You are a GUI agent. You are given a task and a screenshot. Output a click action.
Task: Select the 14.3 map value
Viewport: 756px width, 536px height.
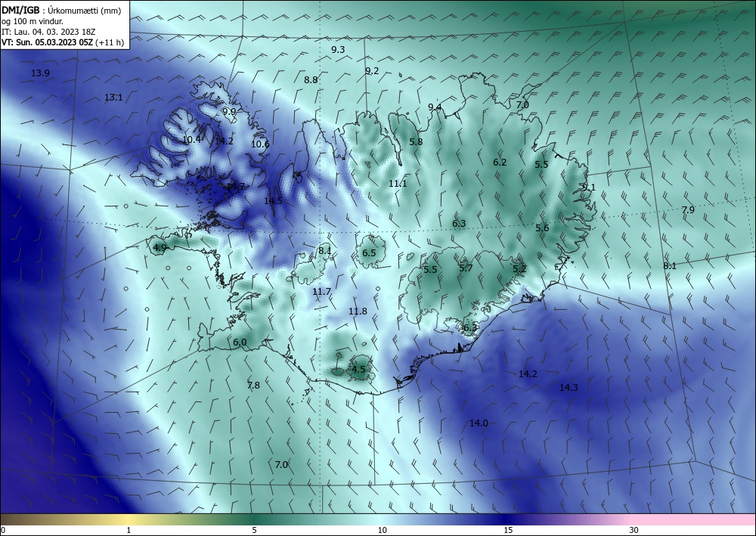(569, 387)
